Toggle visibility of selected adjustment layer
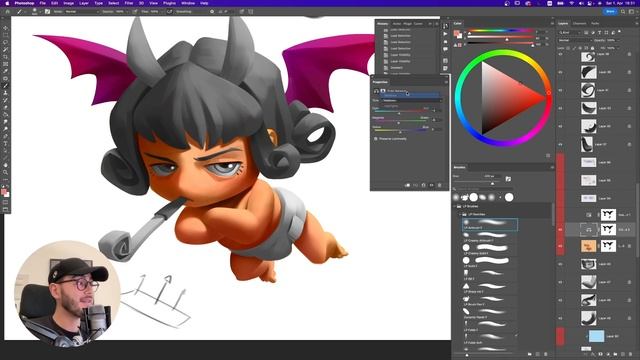640x360 pixels. pyautogui.click(x=560, y=229)
